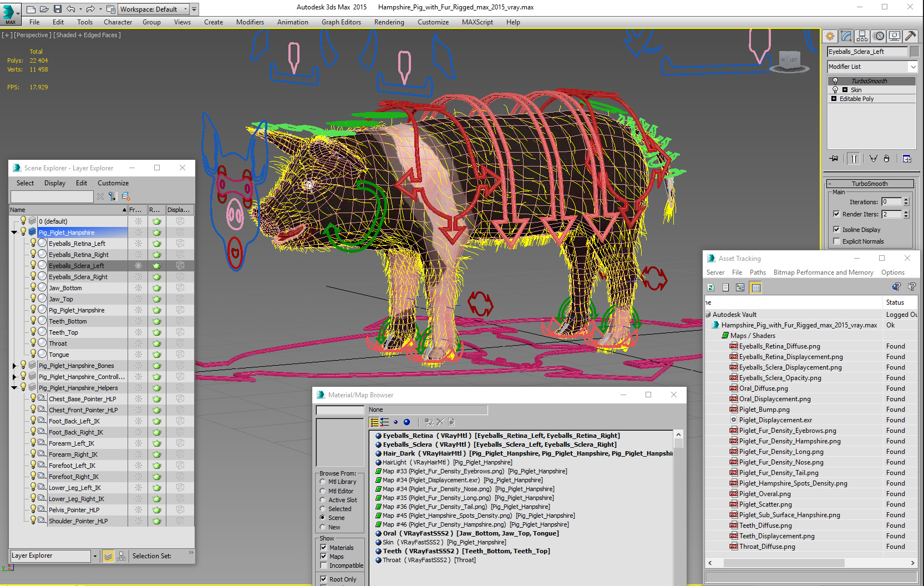Click the Refresh icon in Asset Tracking
The image size is (924, 586).
point(710,287)
